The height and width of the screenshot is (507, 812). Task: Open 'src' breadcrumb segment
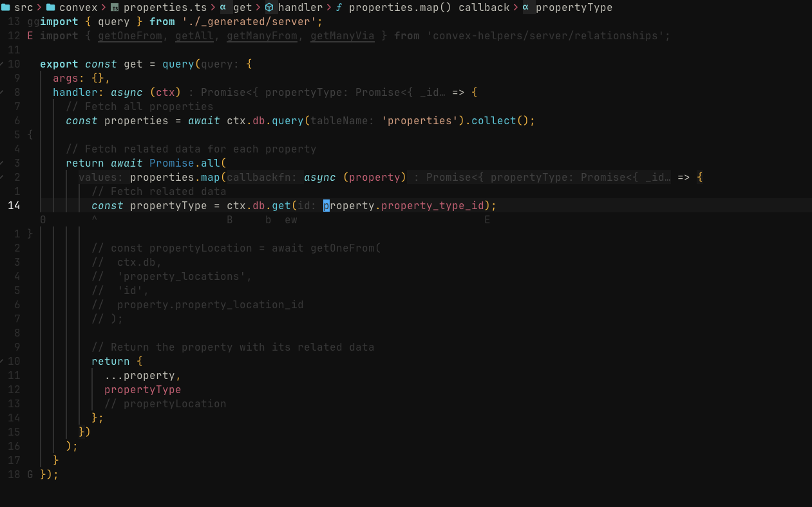[24, 8]
